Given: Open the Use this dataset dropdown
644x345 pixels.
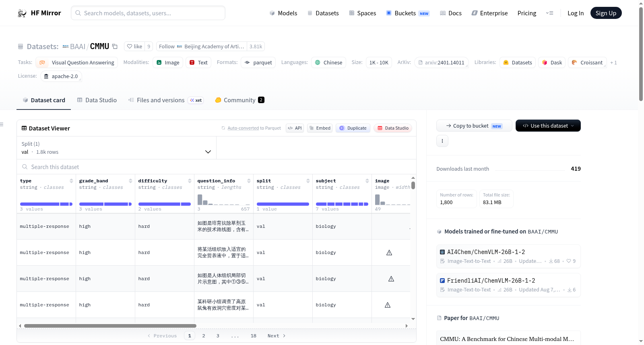Looking at the screenshot, I should pyautogui.click(x=548, y=126).
